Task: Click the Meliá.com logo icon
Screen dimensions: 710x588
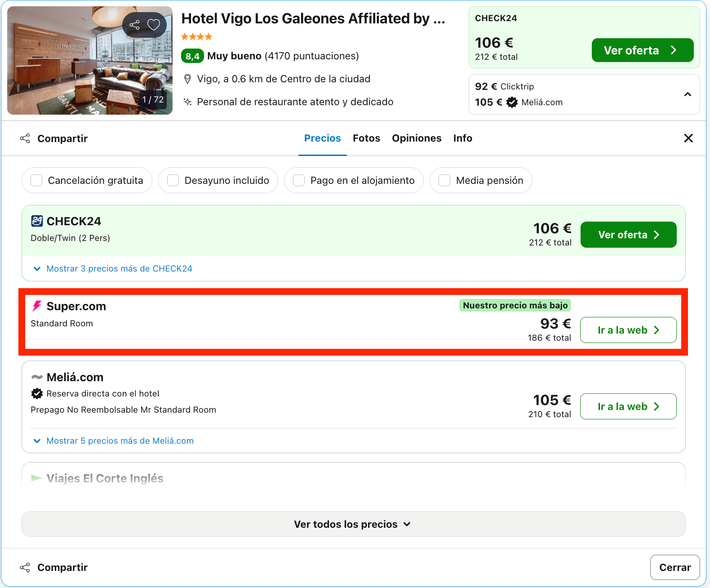Action: [x=37, y=377]
